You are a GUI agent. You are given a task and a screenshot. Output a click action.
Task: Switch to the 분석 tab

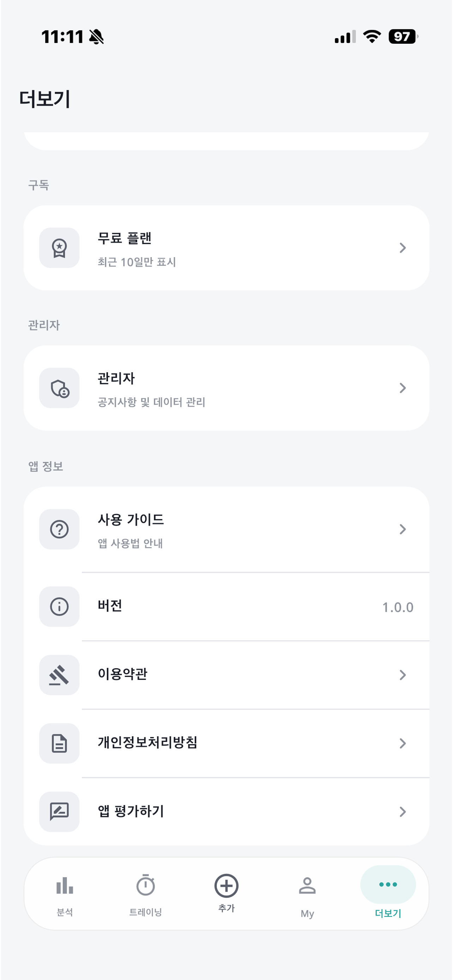65,896
